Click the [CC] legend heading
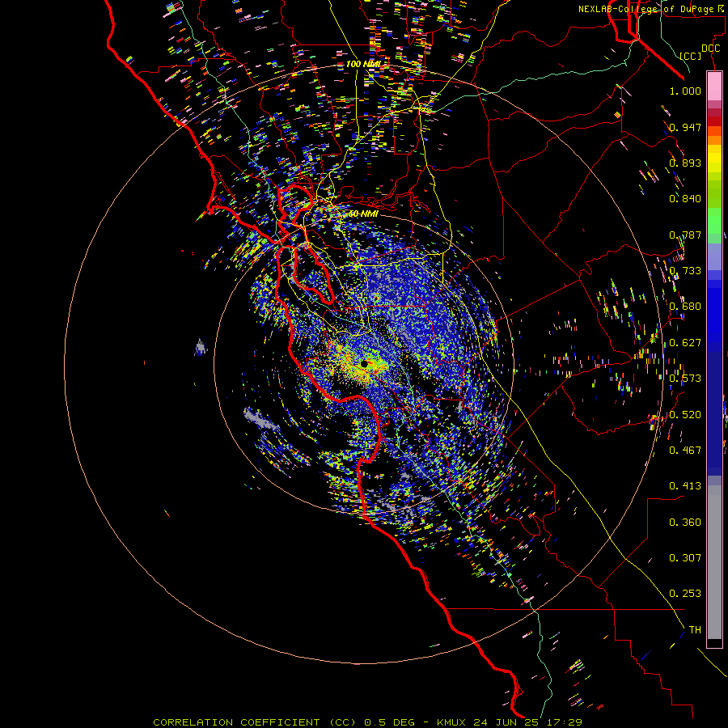The width and height of the screenshot is (728, 728). tap(691, 56)
